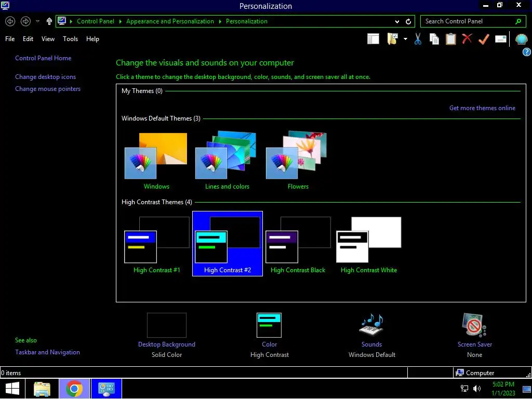Open the View menu

coord(48,39)
